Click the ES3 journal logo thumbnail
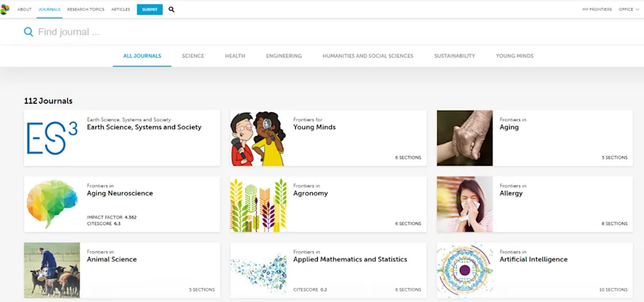 (52, 138)
